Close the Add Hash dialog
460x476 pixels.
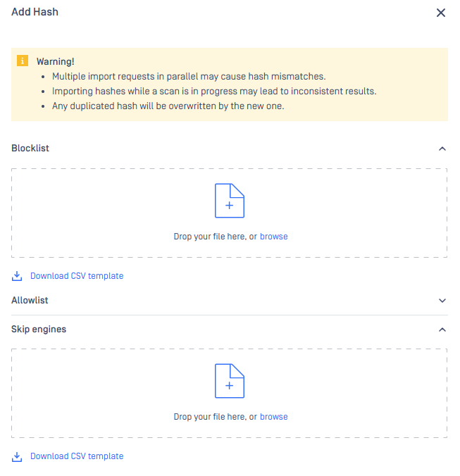click(440, 13)
